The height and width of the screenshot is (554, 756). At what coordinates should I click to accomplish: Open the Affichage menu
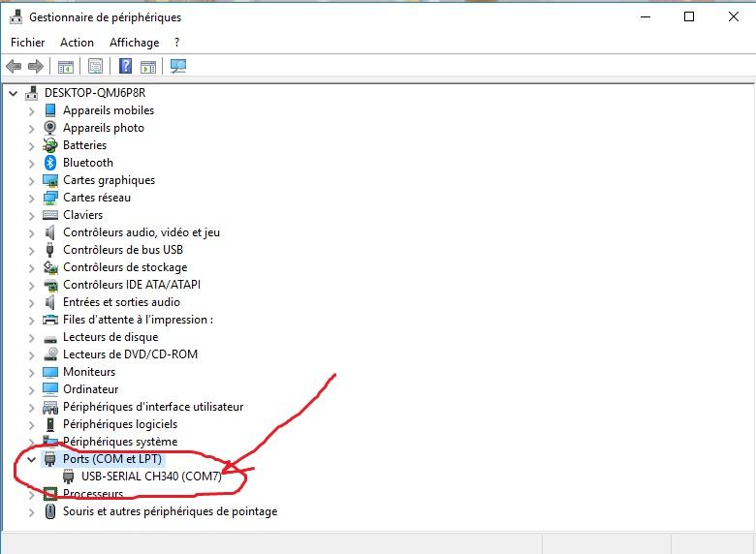coord(134,43)
